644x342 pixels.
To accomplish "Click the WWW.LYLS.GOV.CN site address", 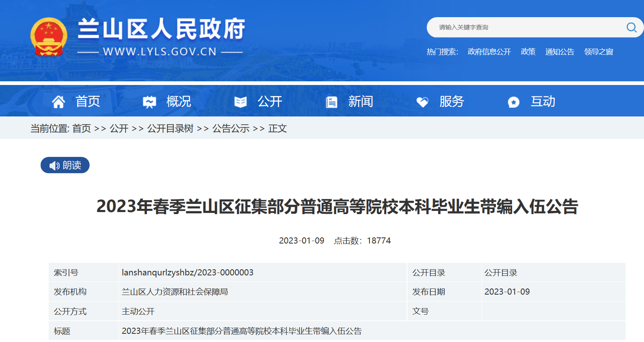I will pos(160,52).
